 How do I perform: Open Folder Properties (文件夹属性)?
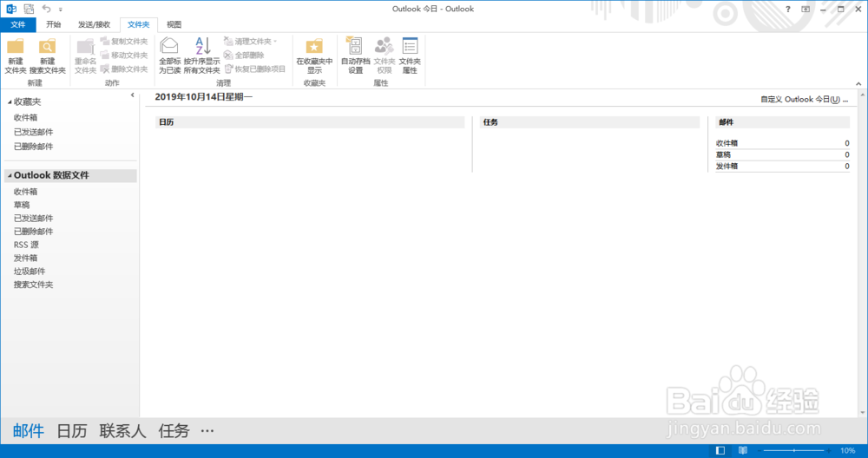(410, 56)
